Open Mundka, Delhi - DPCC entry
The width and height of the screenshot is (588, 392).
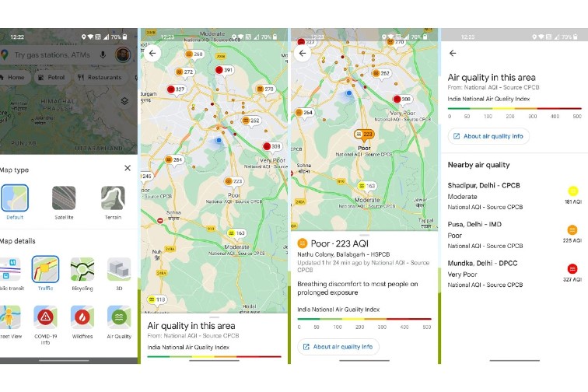click(515, 274)
